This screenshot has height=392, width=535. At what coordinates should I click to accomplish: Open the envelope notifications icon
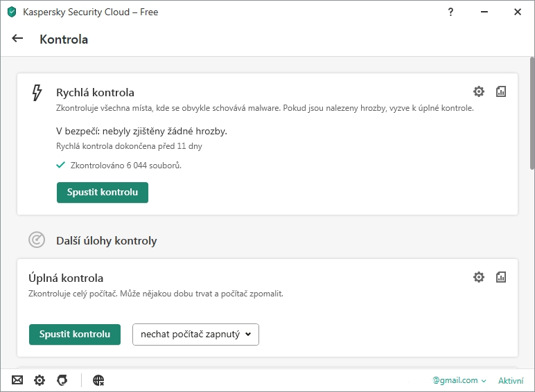pyautogui.click(x=17, y=380)
